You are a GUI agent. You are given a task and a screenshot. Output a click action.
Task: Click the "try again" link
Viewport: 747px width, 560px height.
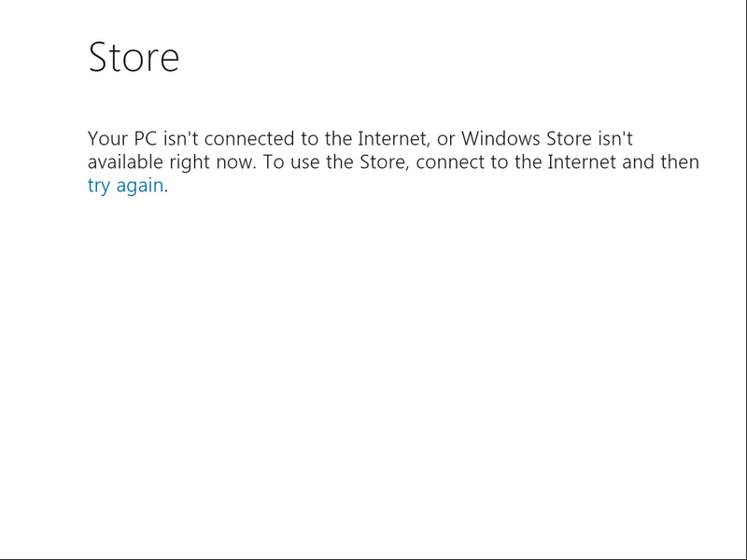[125, 186]
